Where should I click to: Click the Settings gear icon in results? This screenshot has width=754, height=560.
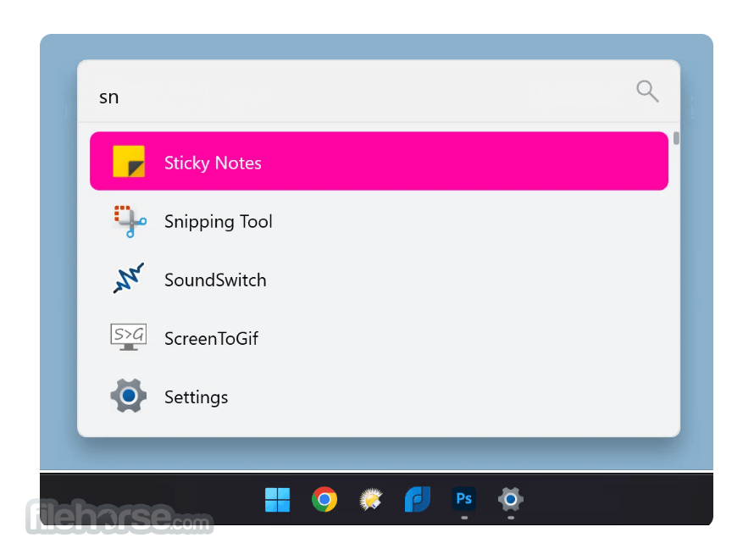(129, 396)
